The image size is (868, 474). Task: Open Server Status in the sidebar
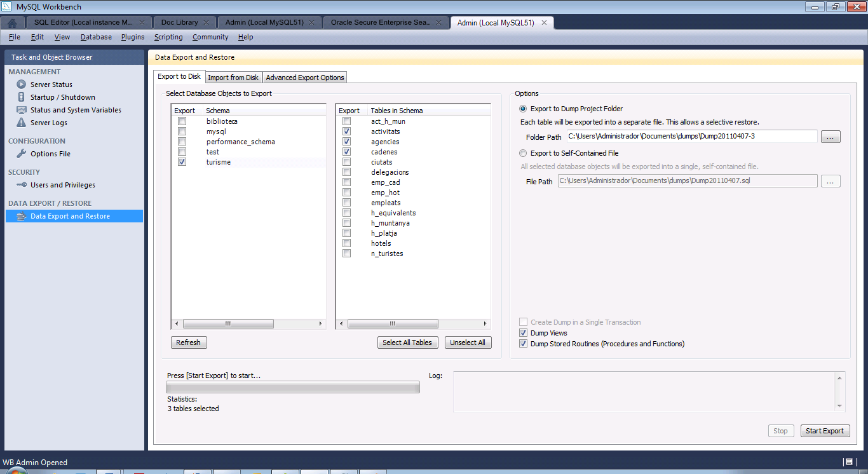[x=22, y=85]
